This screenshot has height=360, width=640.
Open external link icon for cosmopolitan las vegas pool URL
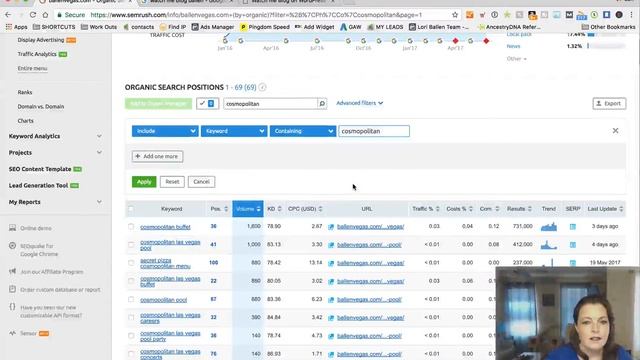click(x=331, y=245)
